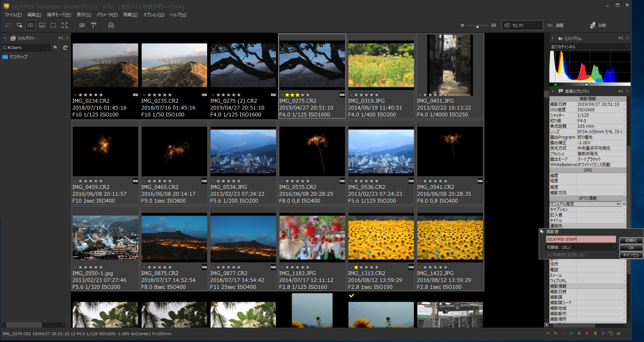Open 全てのチャンネル histogram channel dropdown
This screenshot has height=342, width=644.
(x=589, y=47)
